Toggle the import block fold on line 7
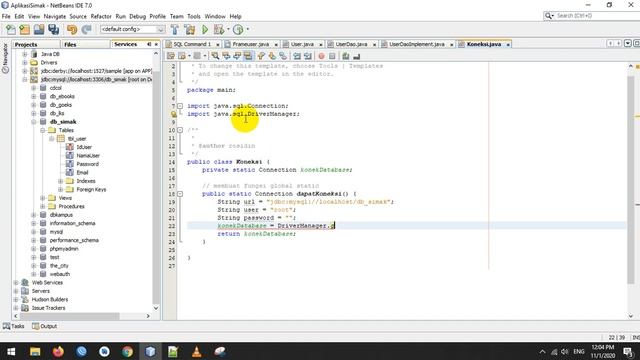Image resolution: width=640 pixels, height=360 pixels. point(180,106)
